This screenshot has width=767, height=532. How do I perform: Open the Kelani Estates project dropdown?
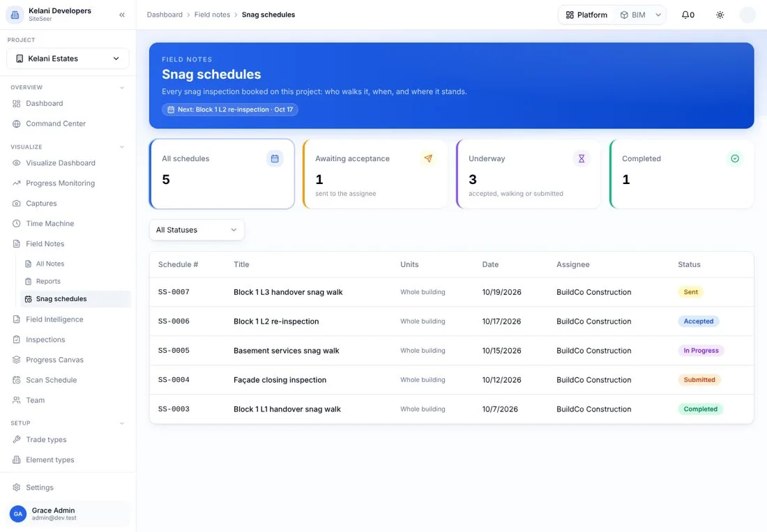[x=68, y=59]
